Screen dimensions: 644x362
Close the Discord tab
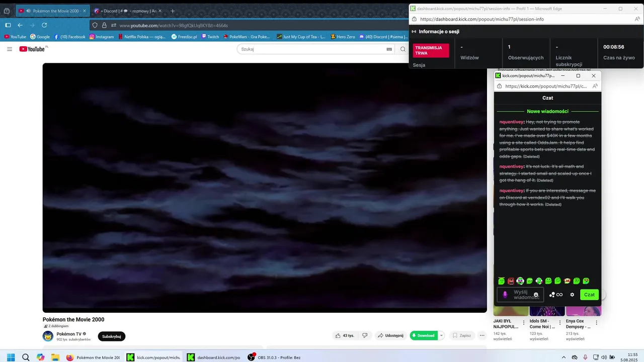(159, 11)
